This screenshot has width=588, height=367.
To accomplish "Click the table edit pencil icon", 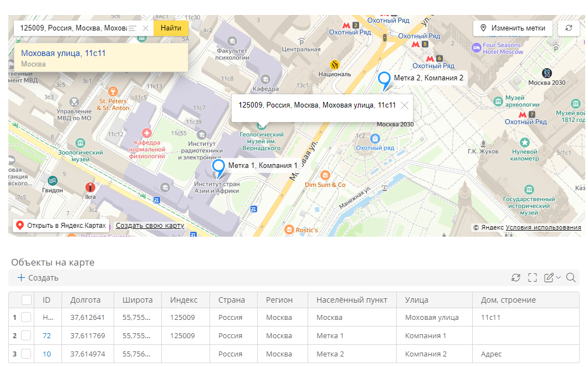I will click(549, 278).
